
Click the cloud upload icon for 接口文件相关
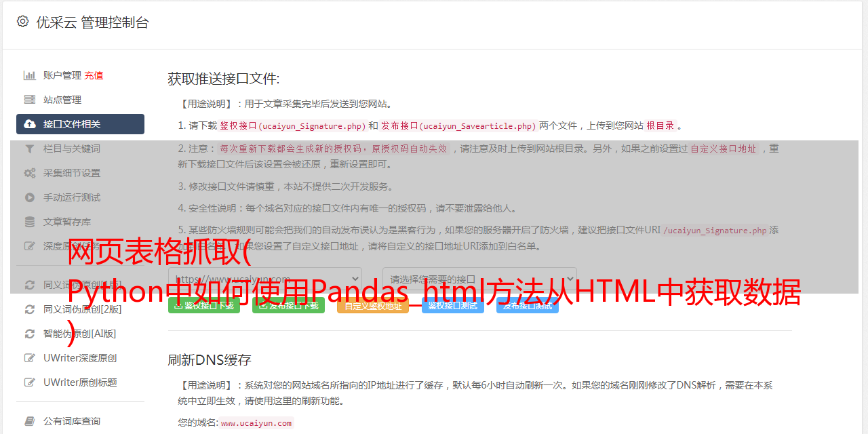[x=30, y=124]
